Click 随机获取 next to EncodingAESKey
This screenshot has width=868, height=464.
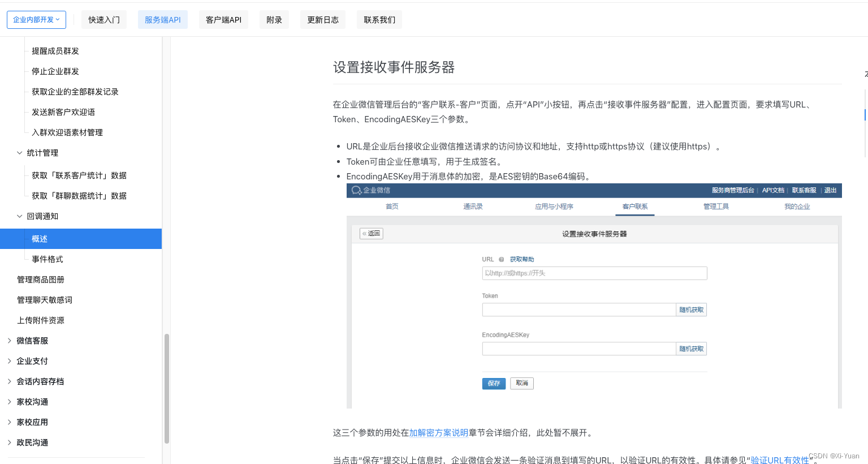point(692,349)
